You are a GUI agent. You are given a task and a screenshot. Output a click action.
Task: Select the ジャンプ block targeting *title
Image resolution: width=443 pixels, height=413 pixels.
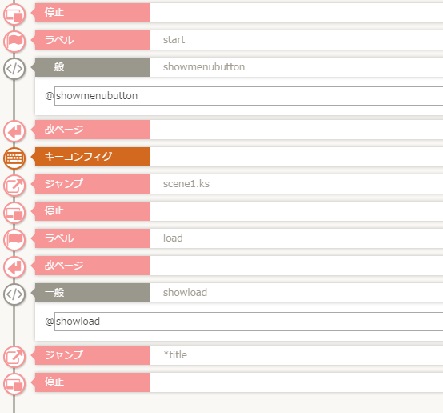(x=92, y=355)
